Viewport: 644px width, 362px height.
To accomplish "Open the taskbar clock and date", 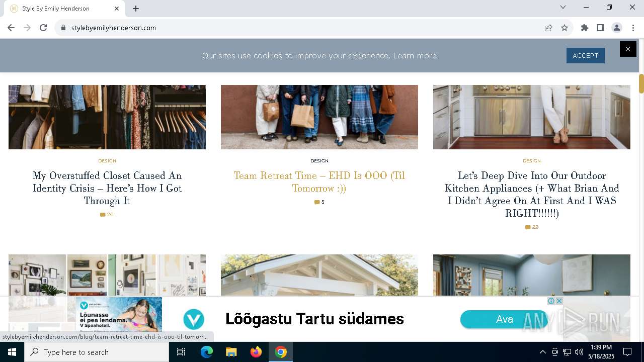I will click(601, 352).
